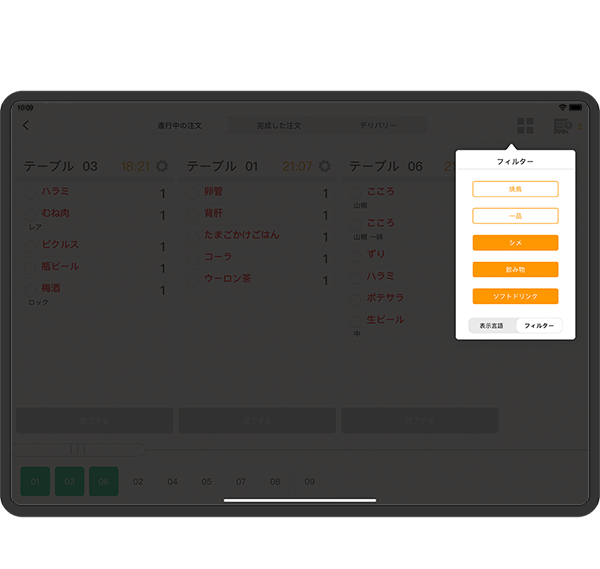Click the ロック note under 梅酒

click(39, 302)
